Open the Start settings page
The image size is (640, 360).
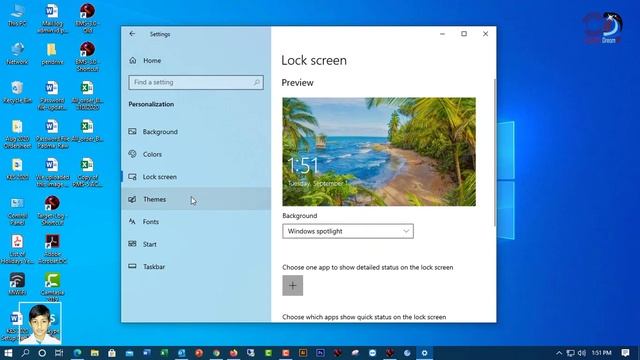196,244
